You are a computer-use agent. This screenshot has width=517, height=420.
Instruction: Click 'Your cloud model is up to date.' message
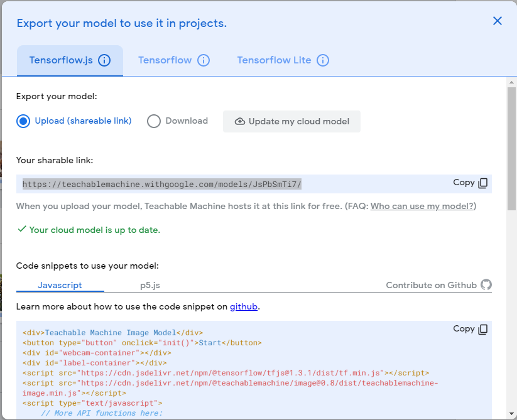pos(89,230)
